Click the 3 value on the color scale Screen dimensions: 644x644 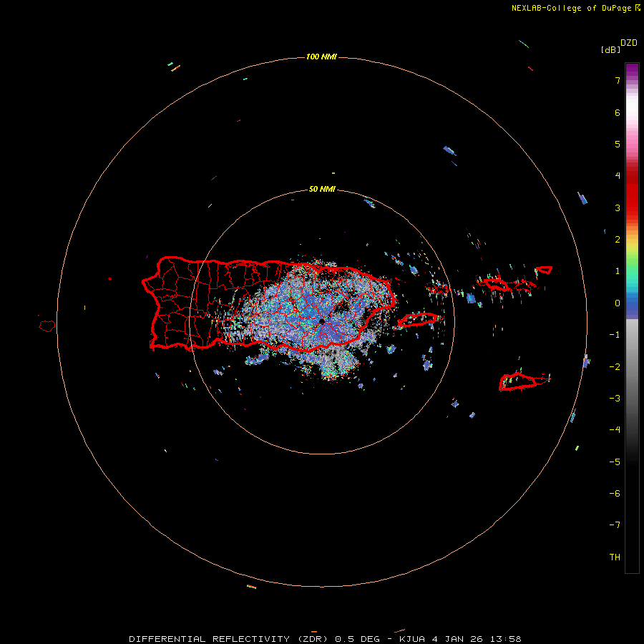618,208
